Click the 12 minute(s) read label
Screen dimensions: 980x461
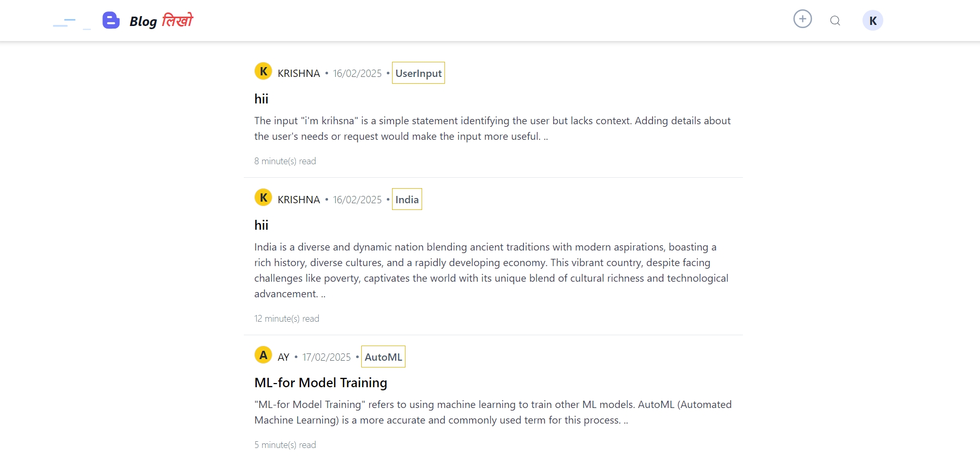tap(287, 319)
